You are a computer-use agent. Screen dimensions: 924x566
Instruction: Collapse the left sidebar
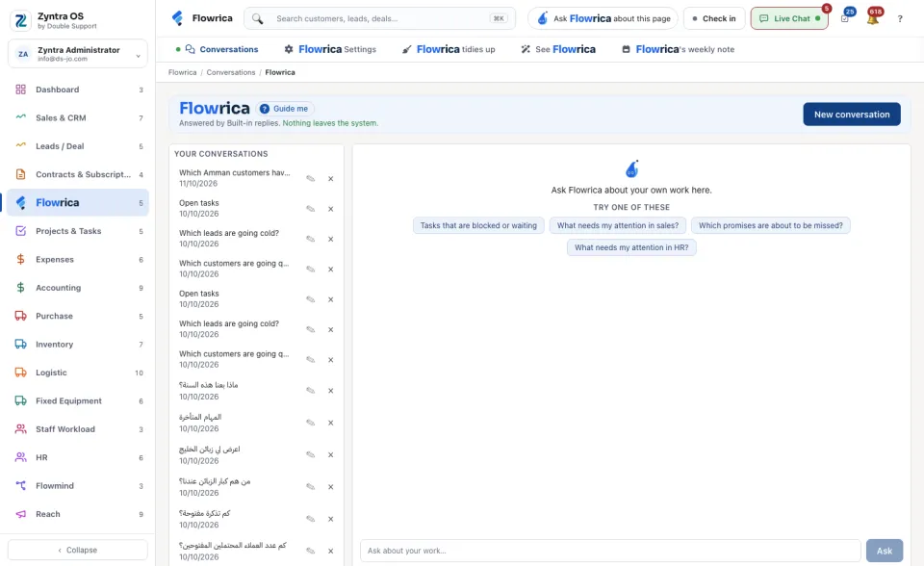[78, 550]
